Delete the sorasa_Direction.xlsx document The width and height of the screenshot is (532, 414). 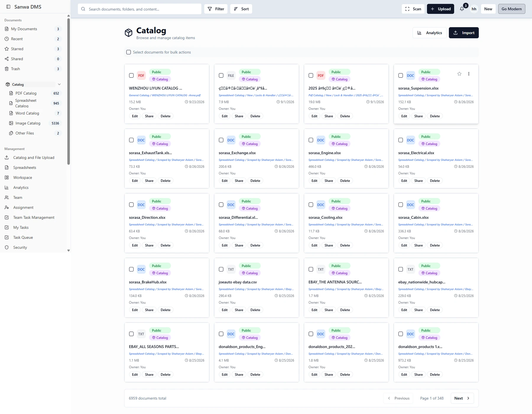(166, 245)
